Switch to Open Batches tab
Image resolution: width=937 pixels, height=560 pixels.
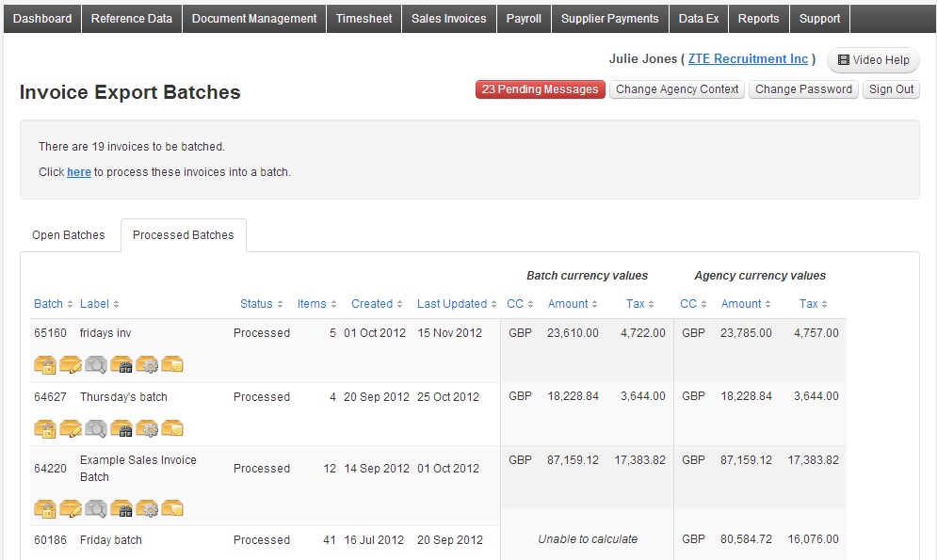coord(69,235)
